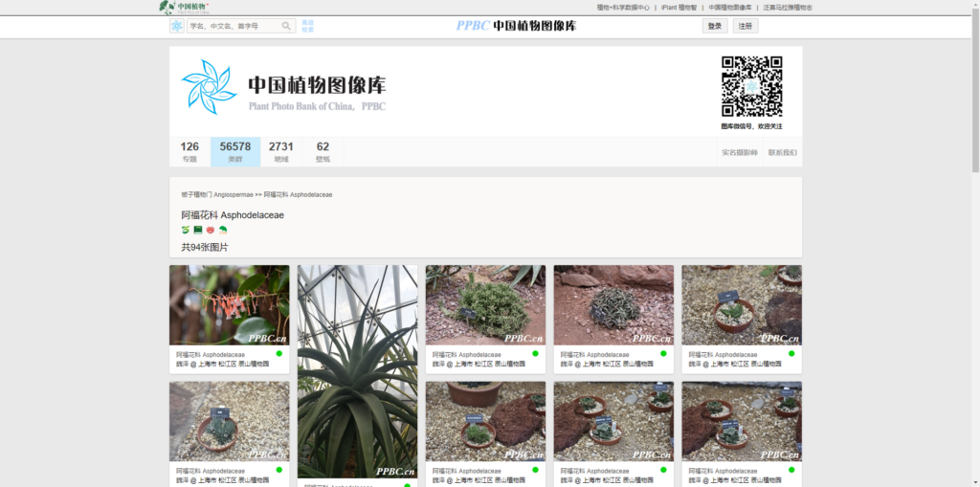Open iPlant 植物智 link
980x487 pixels.
[x=679, y=8]
